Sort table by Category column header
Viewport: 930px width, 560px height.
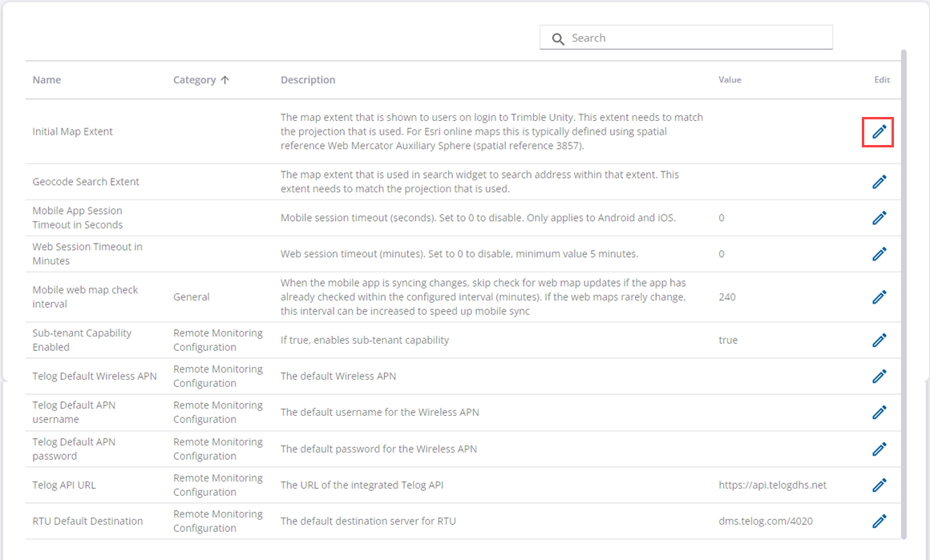click(x=194, y=80)
